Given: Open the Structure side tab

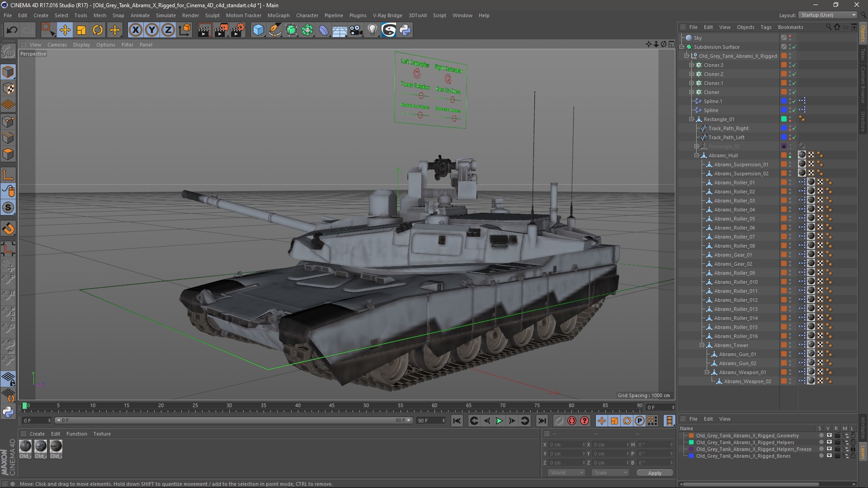Looking at the screenshot, I should pyautogui.click(x=863, y=121).
